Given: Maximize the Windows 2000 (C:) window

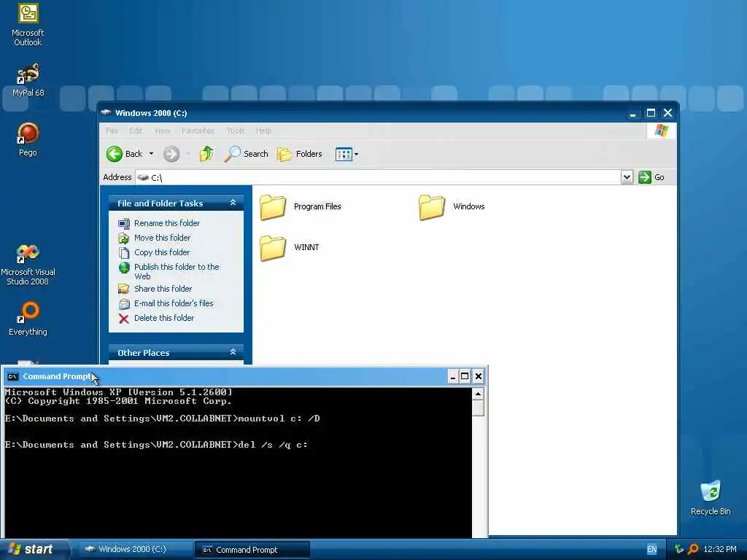Looking at the screenshot, I should click(x=651, y=113).
